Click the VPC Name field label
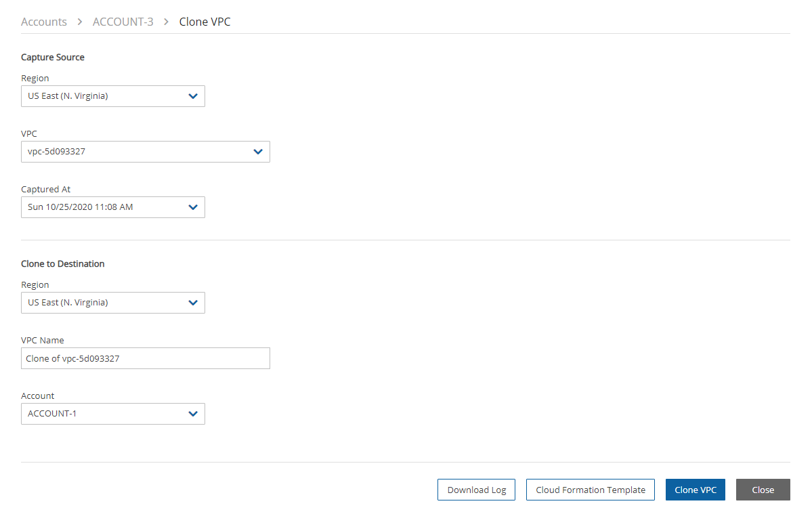The image size is (812, 512). (43, 341)
